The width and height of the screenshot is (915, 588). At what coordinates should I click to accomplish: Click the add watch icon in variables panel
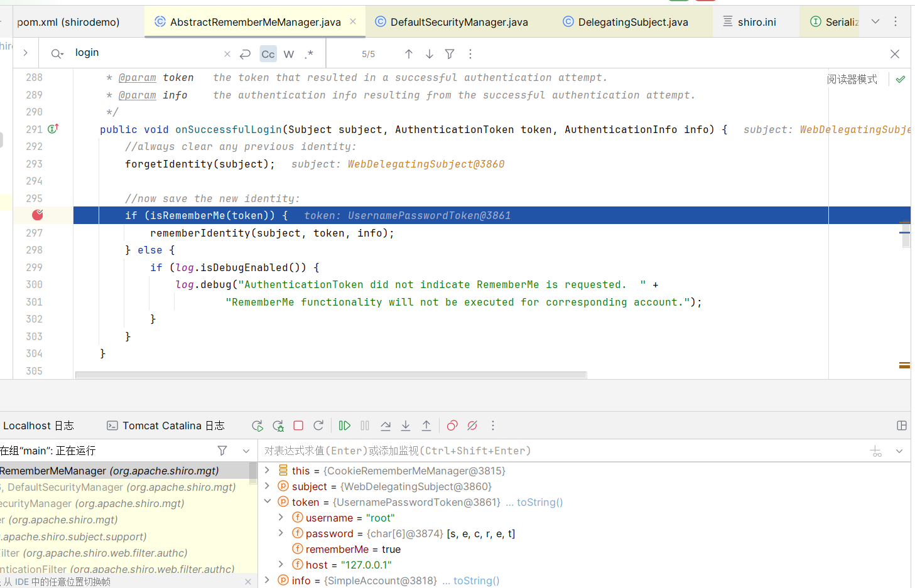point(876,451)
